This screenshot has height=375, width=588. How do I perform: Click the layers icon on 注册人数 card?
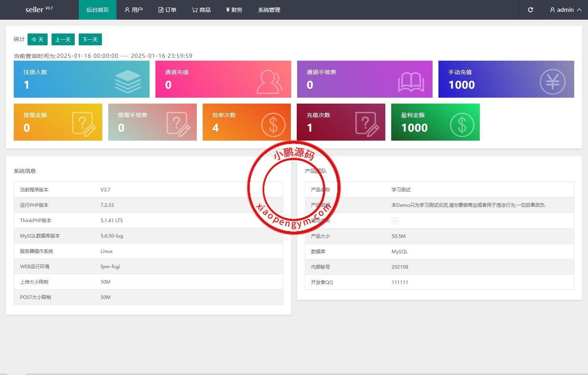pos(128,82)
